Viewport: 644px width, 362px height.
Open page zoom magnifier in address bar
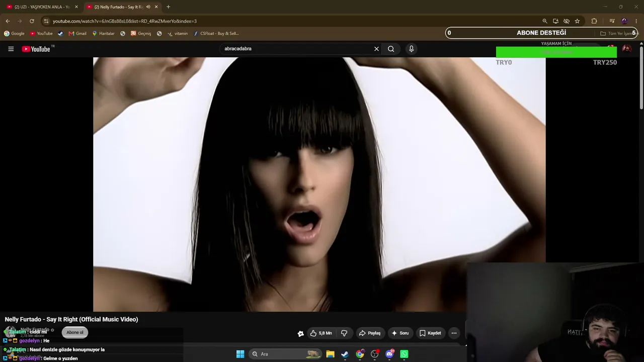[544, 21]
